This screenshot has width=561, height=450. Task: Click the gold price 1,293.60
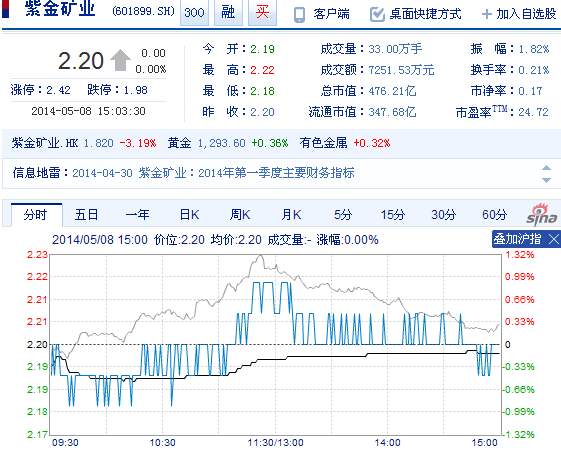click(221, 143)
